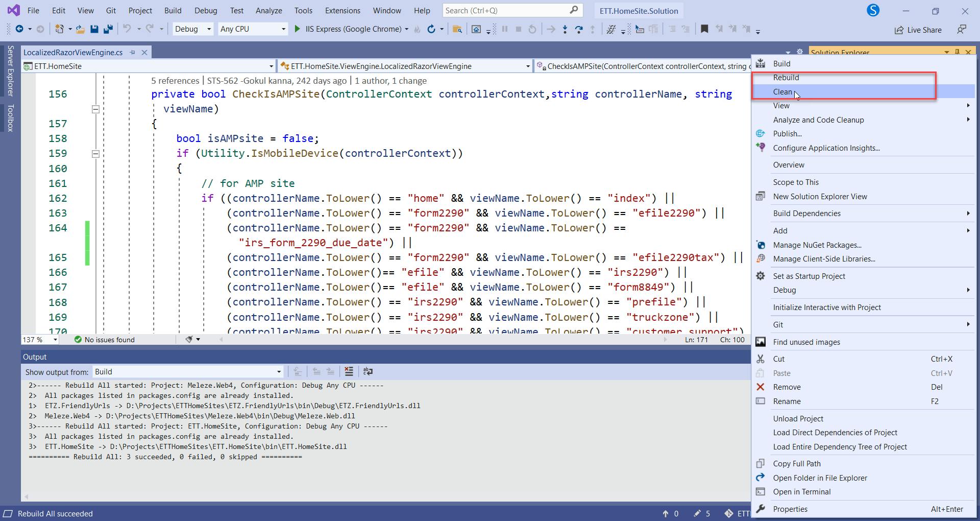Open the Server Explorer side tab

pos(10,70)
